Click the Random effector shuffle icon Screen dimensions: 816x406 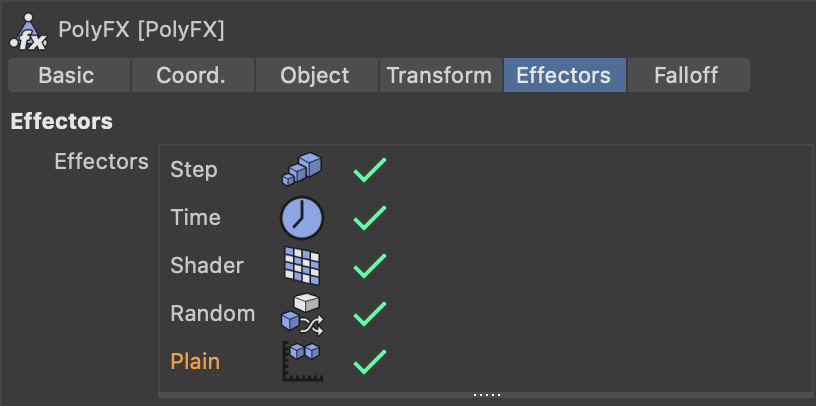[x=301, y=312]
